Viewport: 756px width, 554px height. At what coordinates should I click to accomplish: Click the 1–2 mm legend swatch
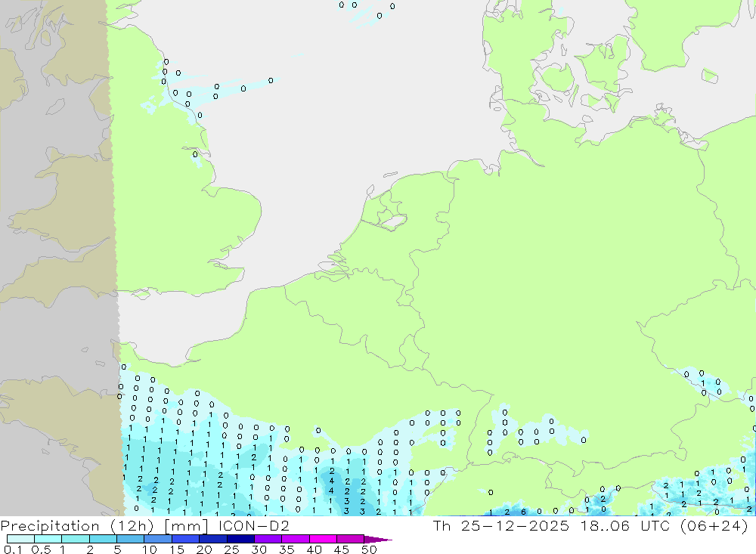tap(76, 539)
